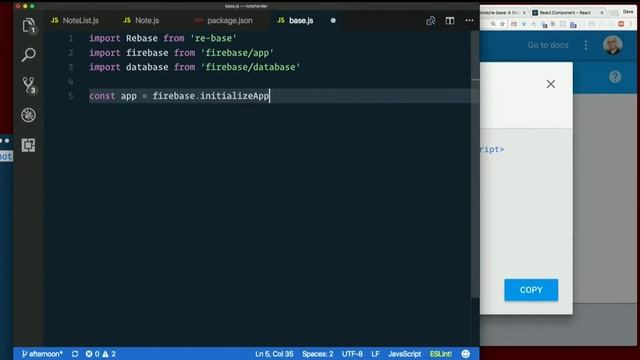Open the editor more actions ellipsis menu
Screen dimensions: 640x360
[x=469, y=20]
